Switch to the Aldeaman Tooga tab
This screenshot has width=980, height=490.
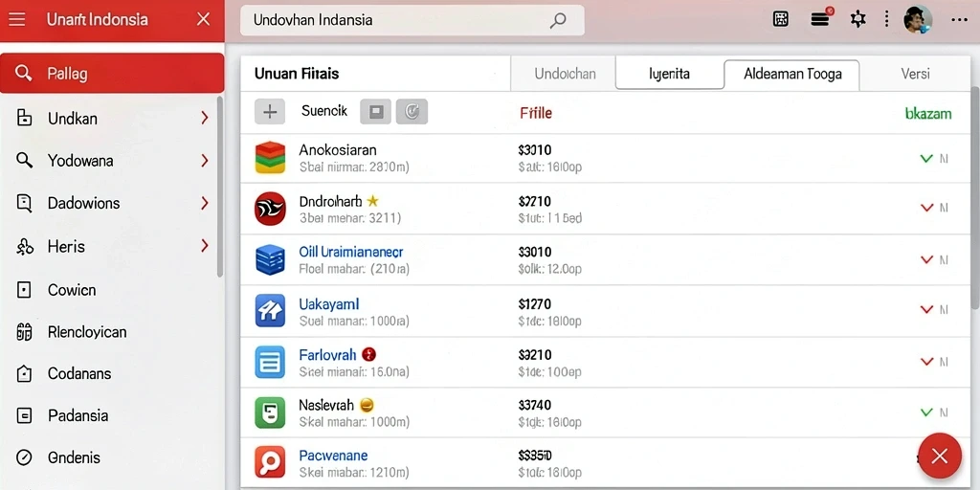pos(791,75)
